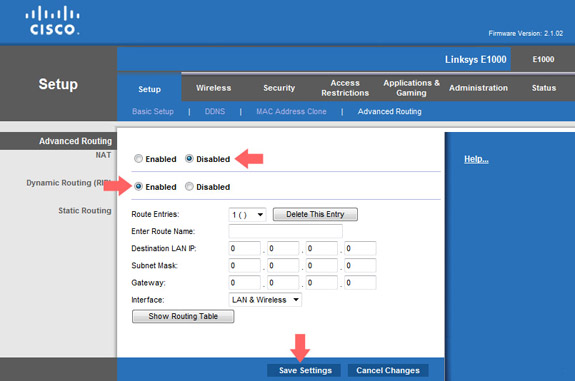The image size is (575, 381).
Task: Open the Help link
Action: [x=476, y=159]
